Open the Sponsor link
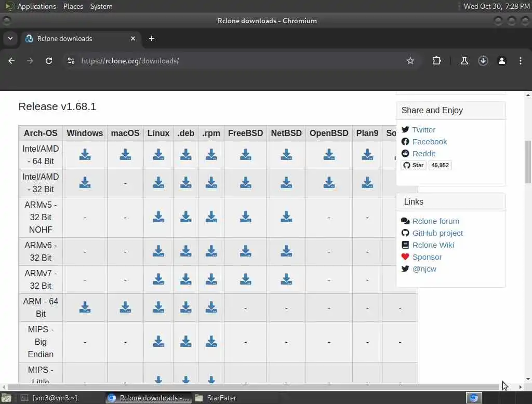Screen dimensions: 532x404 point(427,257)
